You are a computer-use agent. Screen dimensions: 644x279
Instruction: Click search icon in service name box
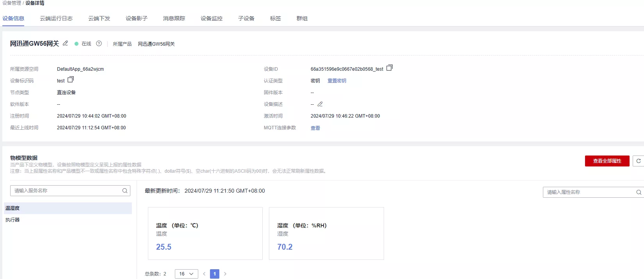coord(125,191)
